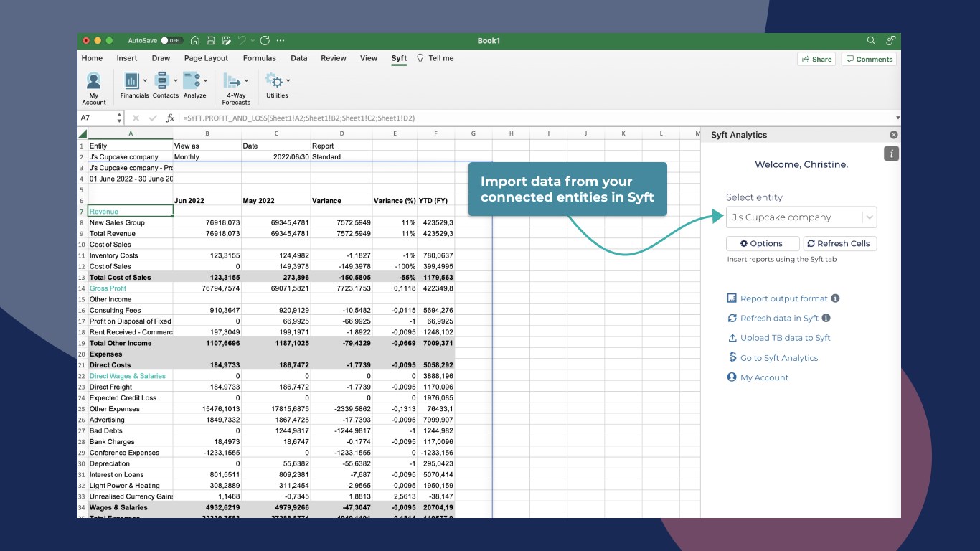Follow the Go to Syft Analytics link
Image resolution: width=980 pixels, height=551 pixels.
click(778, 358)
